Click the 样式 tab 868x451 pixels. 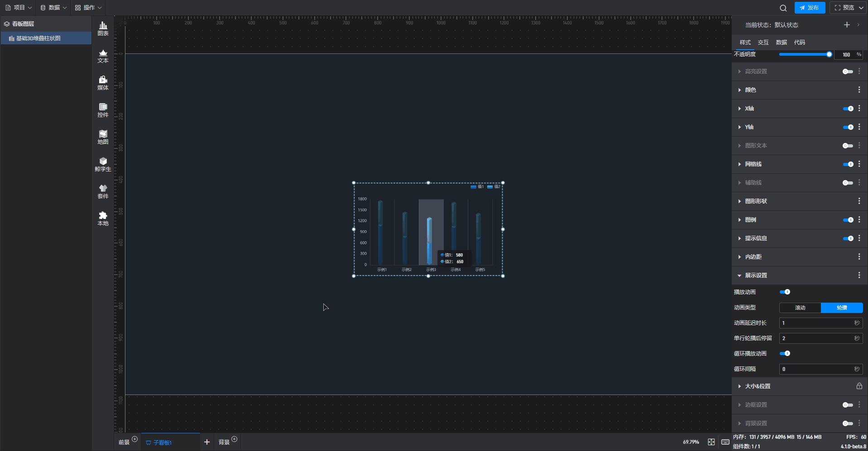coord(745,43)
